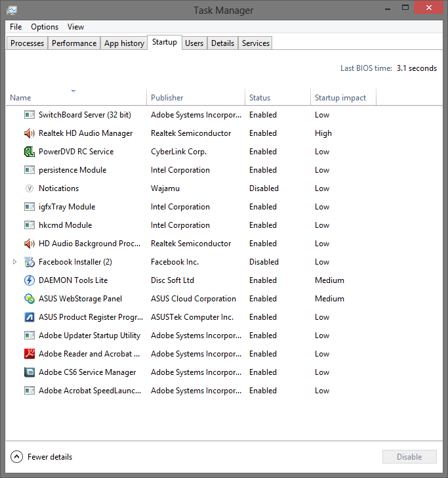This screenshot has width=448, height=478.
Task: Select Adobe CS6 Service Manager name text
Action: 87,372
